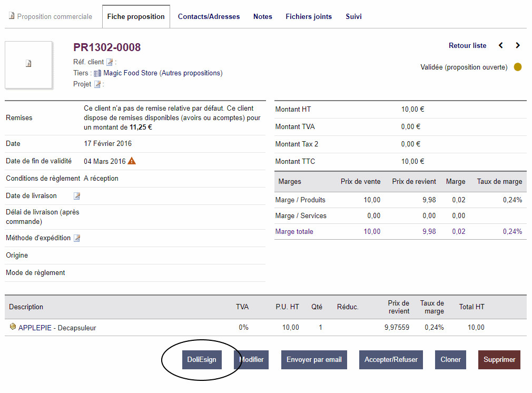Screen dimensions: 532x393
Task: Select the Suivi tab
Action: pyautogui.click(x=353, y=16)
